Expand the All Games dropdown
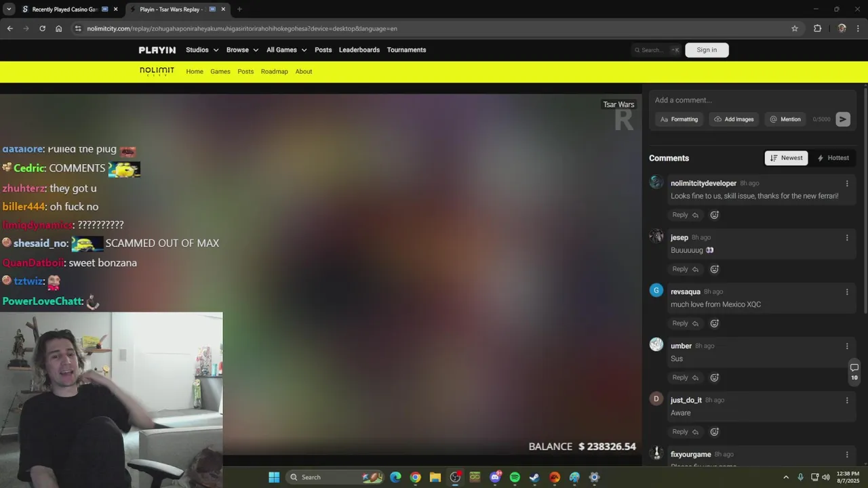Viewport: 868px width, 488px height. [286, 50]
